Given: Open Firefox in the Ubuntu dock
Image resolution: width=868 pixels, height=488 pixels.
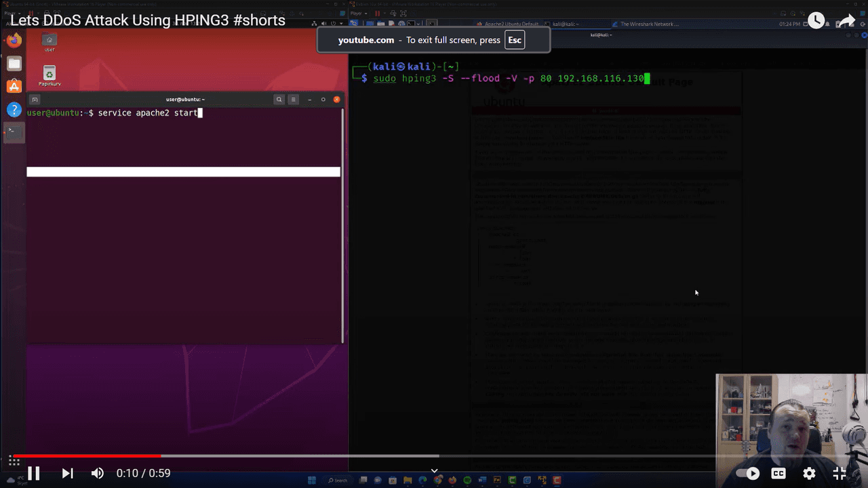Looking at the screenshot, I should click(14, 40).
